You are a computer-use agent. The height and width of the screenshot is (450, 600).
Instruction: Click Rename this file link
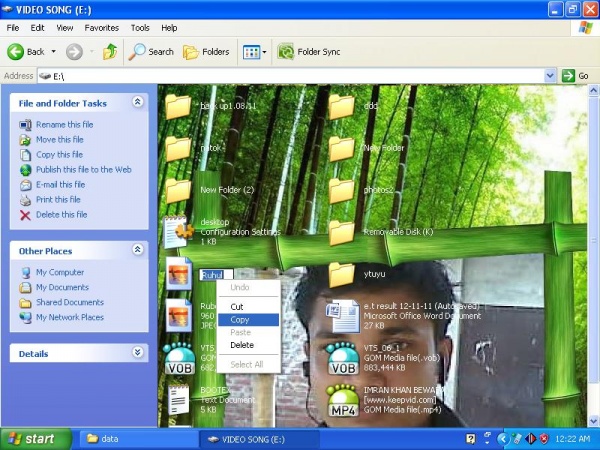[x=64, y=125]
